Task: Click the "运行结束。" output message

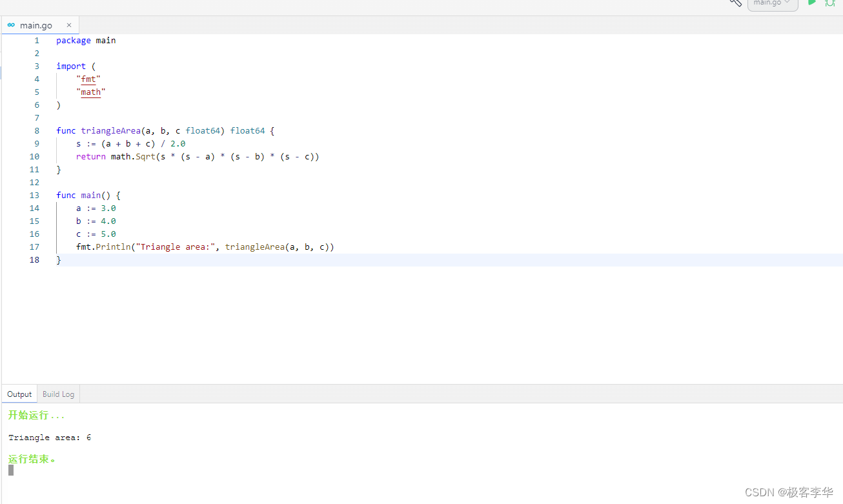Action: pyautogui.click(x=32, y=459)
